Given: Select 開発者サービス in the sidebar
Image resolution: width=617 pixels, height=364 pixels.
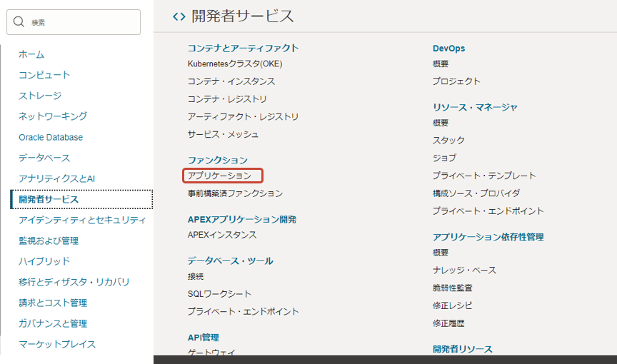Looking at the screenshot, I should [x=82, y=199].
